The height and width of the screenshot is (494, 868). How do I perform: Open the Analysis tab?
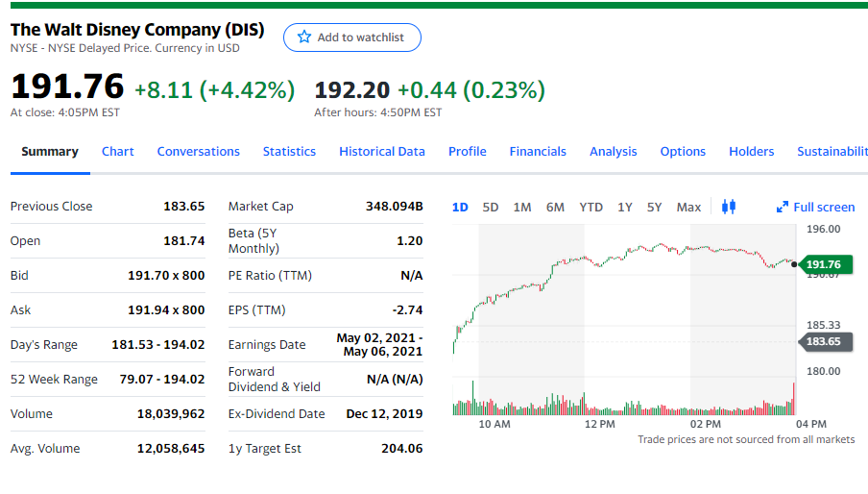point(613,151)
